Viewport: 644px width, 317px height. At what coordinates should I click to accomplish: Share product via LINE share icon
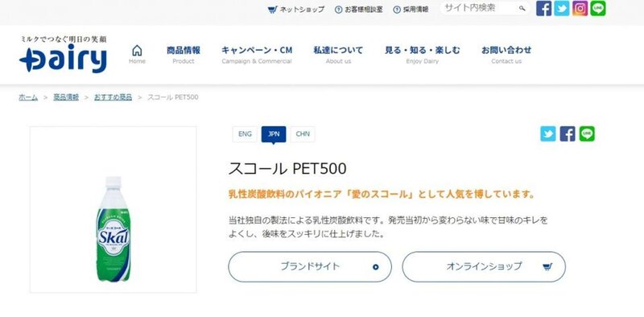(x=587, y=134)
